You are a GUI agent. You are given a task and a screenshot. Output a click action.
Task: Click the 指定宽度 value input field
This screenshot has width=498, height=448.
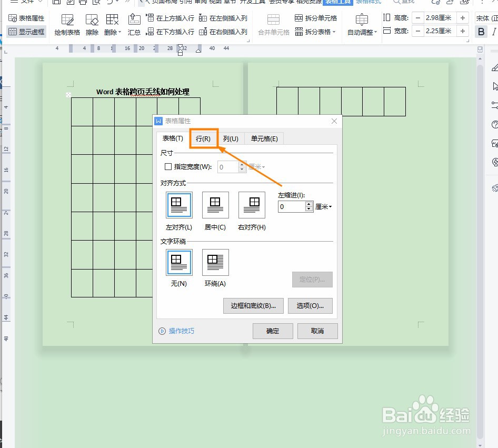(x=228, y=167)
